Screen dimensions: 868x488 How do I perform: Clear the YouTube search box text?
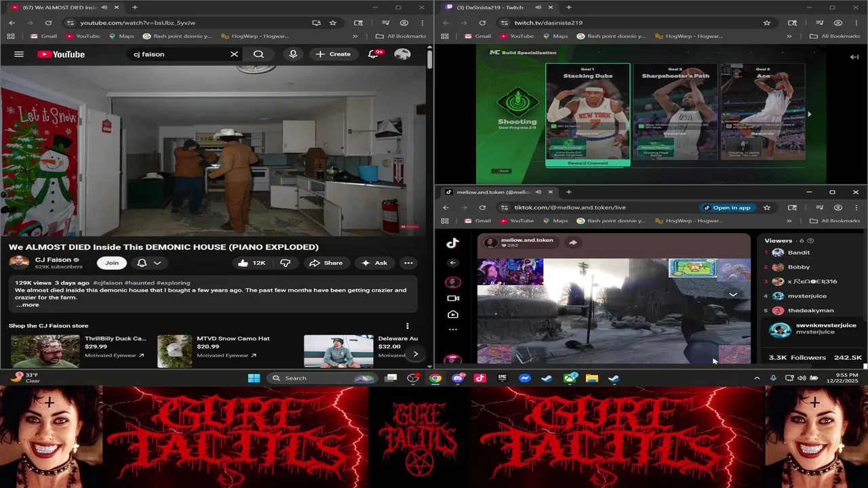[x=234, y=54]
